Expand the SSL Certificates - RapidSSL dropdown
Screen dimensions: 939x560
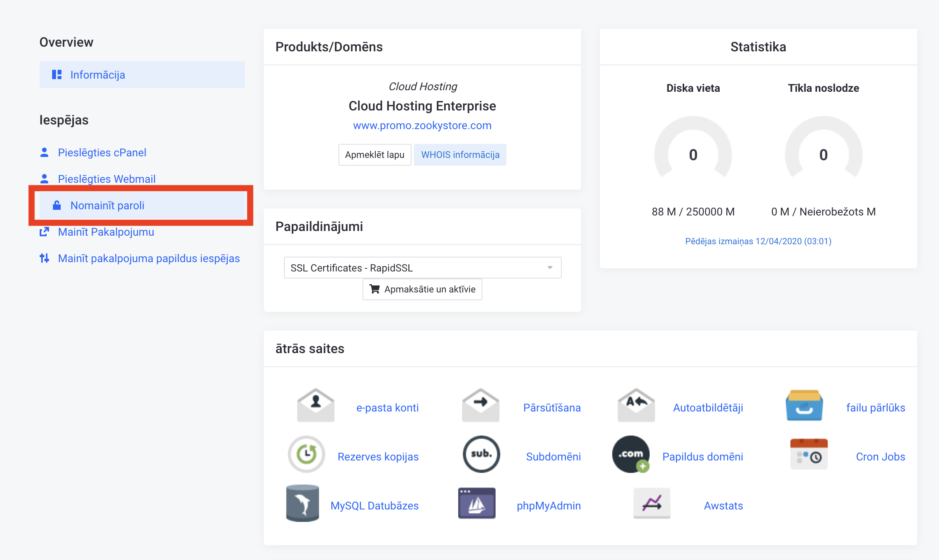[422, 268]
